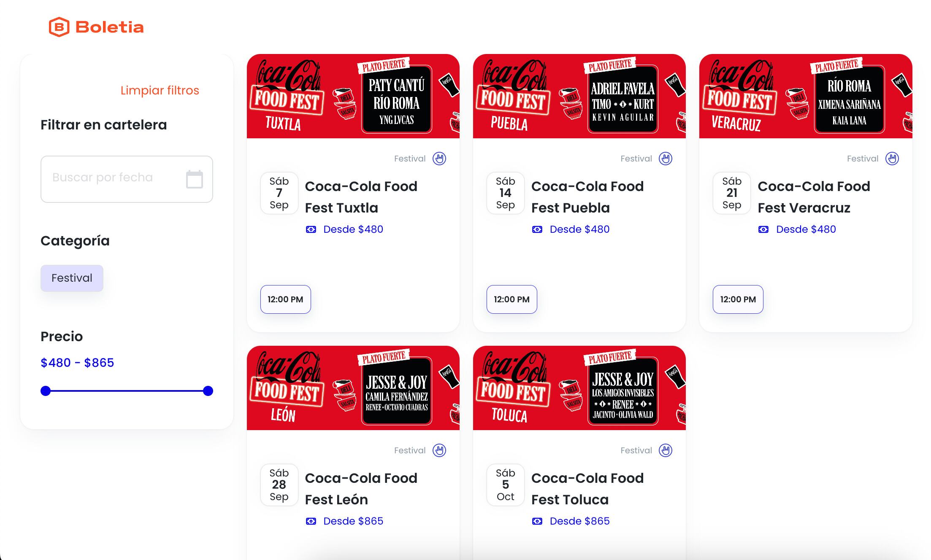Click the Boletia logo icon
Image resolution: width=931 pixels, height=560 pixels.
point(59,27)
